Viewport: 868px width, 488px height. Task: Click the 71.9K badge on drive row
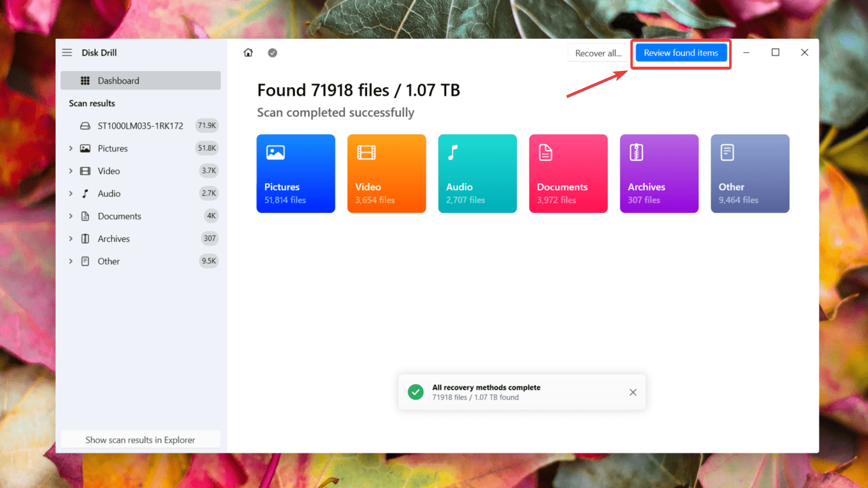point(207,126)
